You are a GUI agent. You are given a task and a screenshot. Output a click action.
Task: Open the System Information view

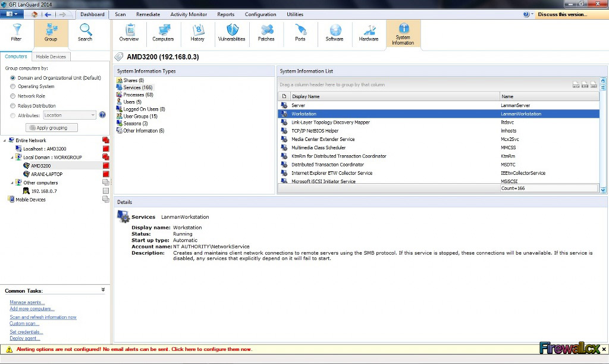[403, 34]
